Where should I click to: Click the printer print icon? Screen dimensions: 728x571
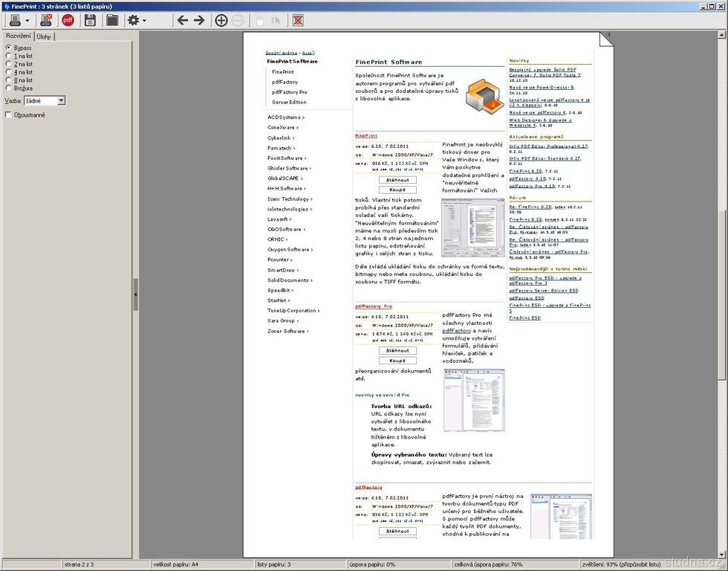[x=14, y=20]
